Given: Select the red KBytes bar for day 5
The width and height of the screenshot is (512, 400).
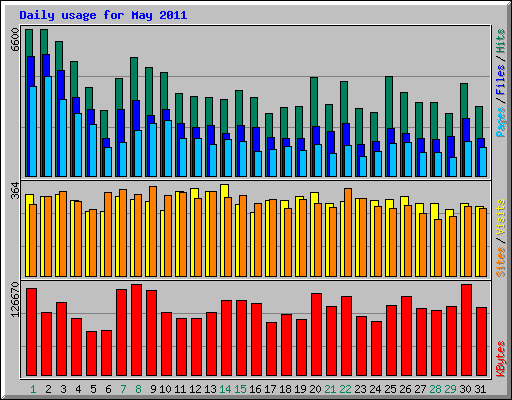Looking at the screenshot, I should (91, 353).
